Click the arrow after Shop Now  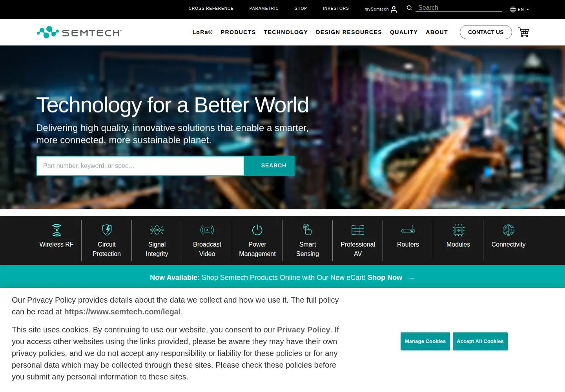(x=412, y=278)
